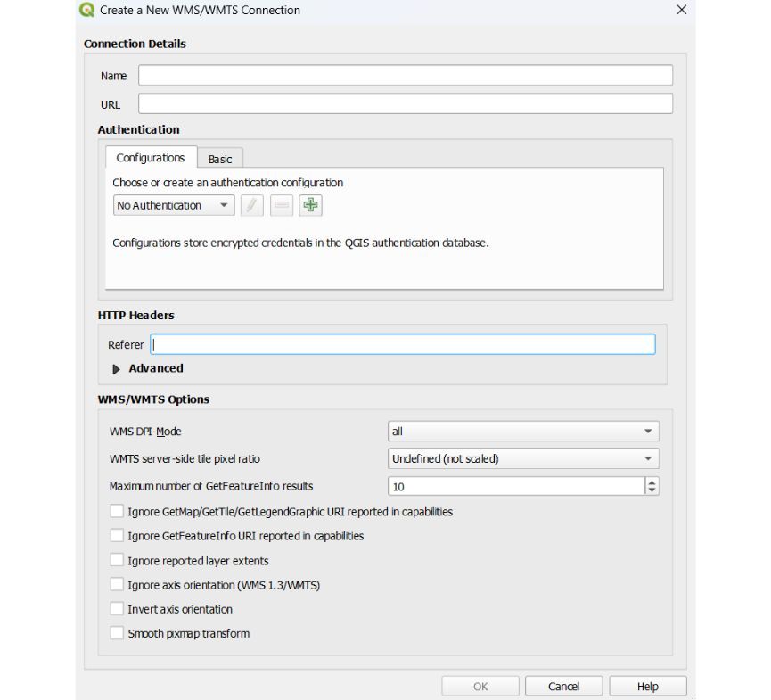Click the Help button
The height and width of the screenshot is (700, 771).
point(648,687)
